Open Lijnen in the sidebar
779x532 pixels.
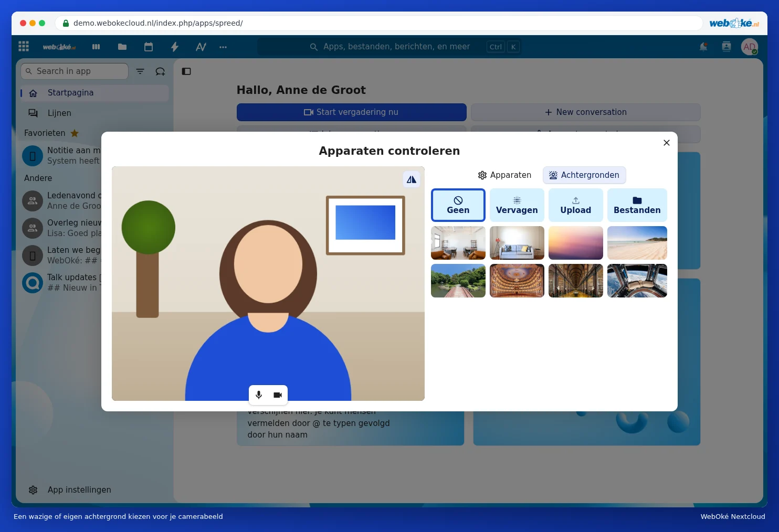(94, 113)
